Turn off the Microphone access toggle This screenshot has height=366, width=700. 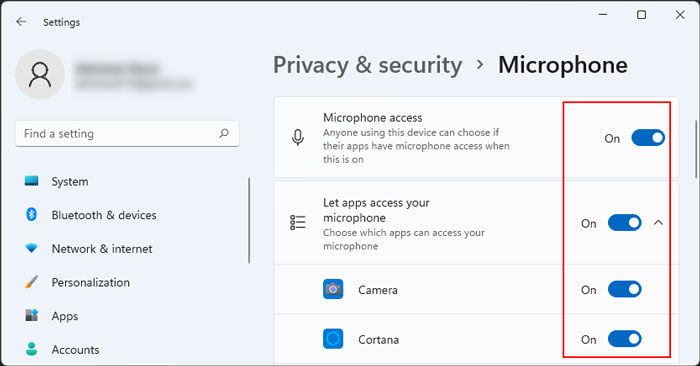[648, 138]
